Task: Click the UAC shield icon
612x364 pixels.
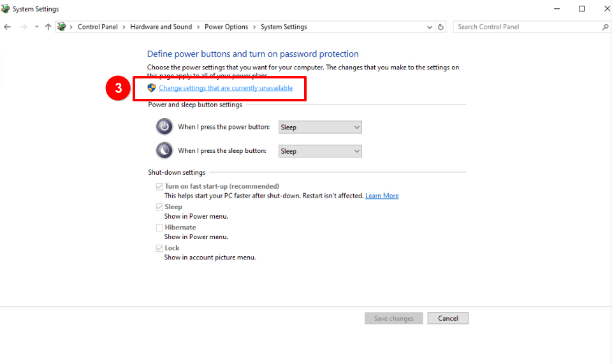Action: (x=152, y=88)
